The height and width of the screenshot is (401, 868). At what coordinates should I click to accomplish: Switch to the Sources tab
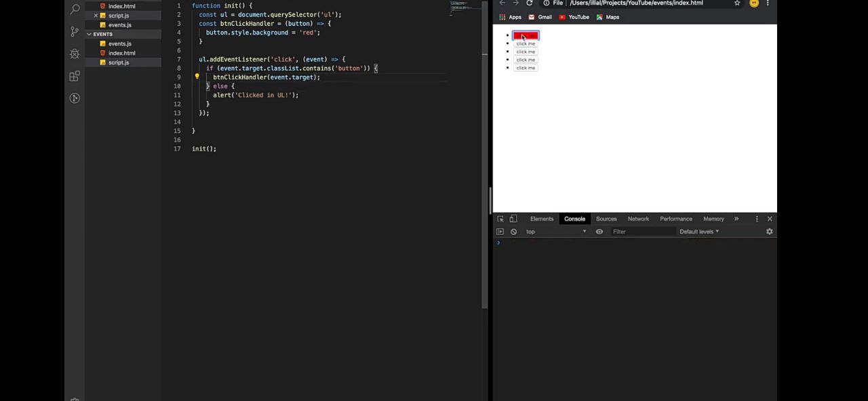606,218
